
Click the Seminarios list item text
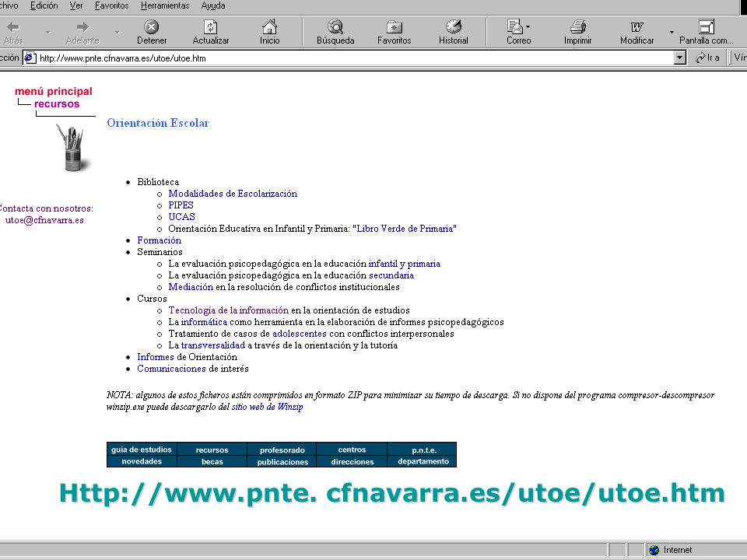(x=160, y=252)
